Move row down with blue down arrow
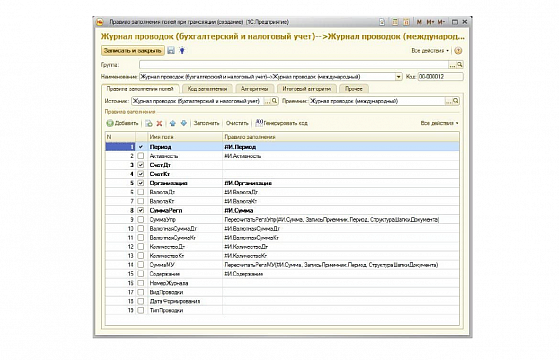The image size is (559, 360). pyautogui.click(x=184, y=123)
